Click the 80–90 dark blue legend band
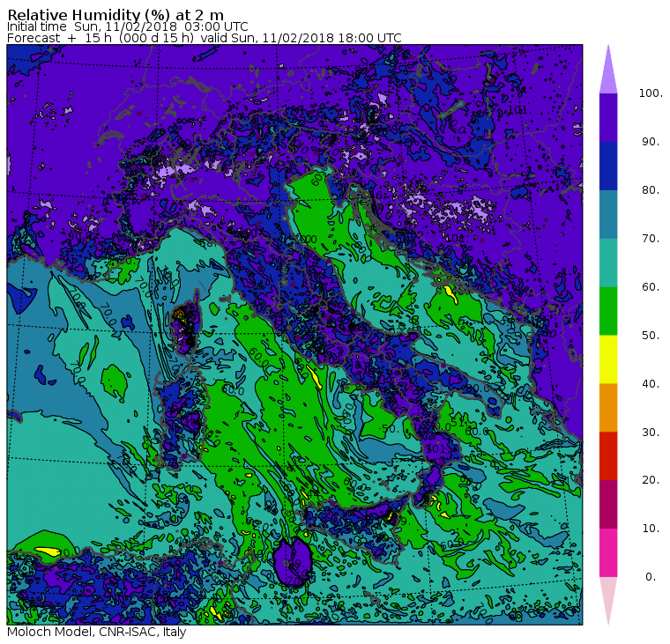Viewport: 670px width, 644px height. 608,166
